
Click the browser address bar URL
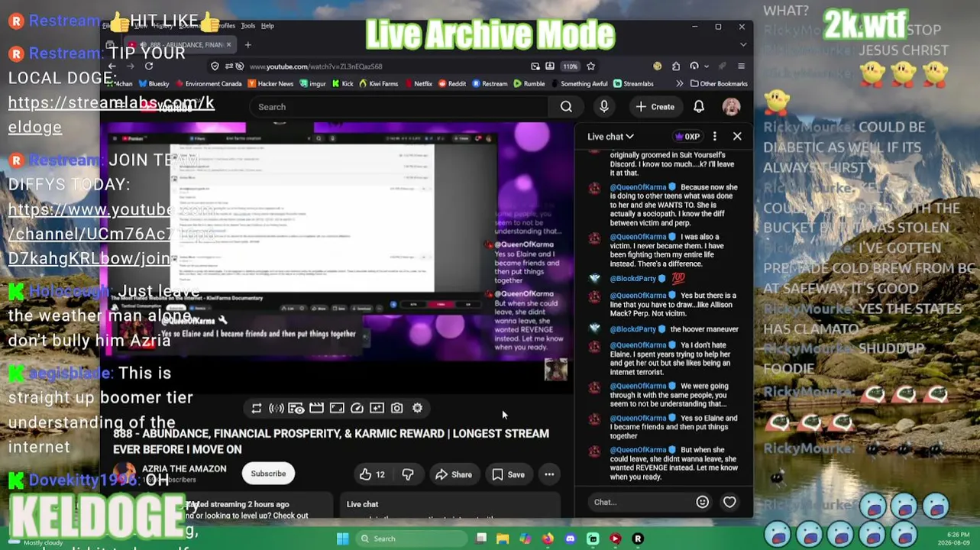315,66
